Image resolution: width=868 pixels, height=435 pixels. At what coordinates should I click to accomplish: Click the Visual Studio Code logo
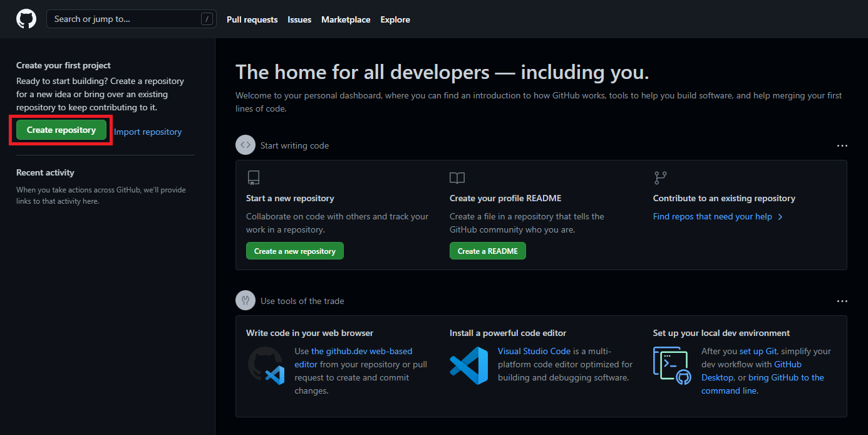469,365
